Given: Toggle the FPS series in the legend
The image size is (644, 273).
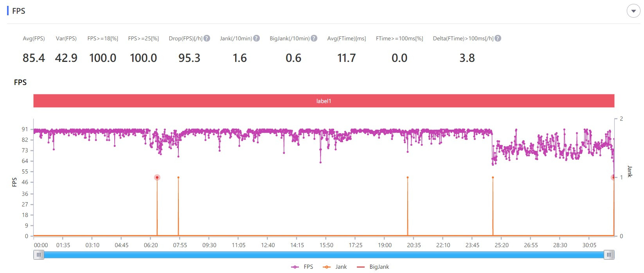Looking at the screenshot, I should click(302, 267).
